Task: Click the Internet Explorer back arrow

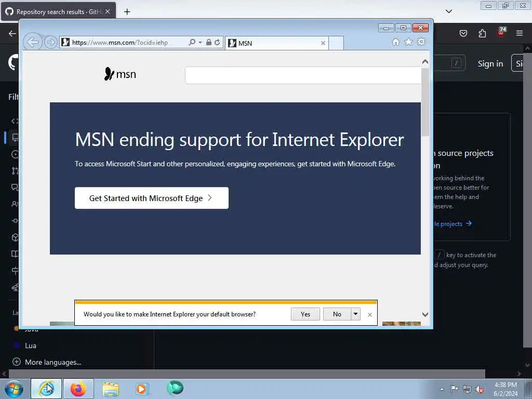Action: coord(33,43)
